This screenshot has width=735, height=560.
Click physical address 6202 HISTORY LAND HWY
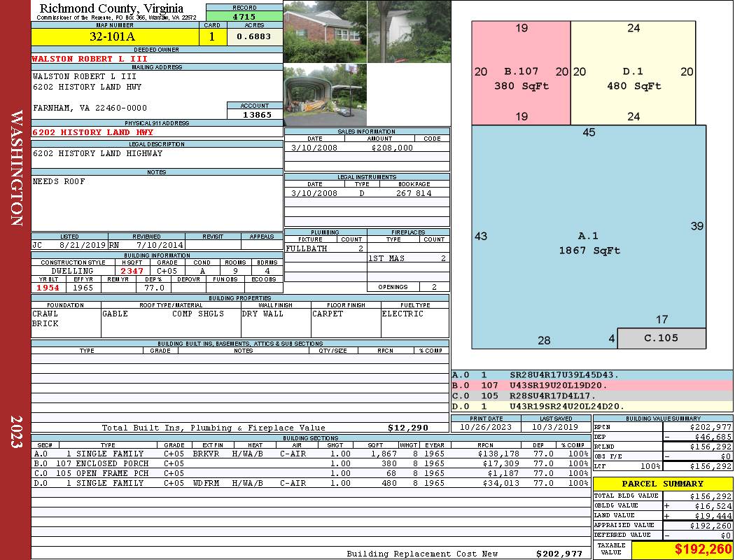[93, 132]
